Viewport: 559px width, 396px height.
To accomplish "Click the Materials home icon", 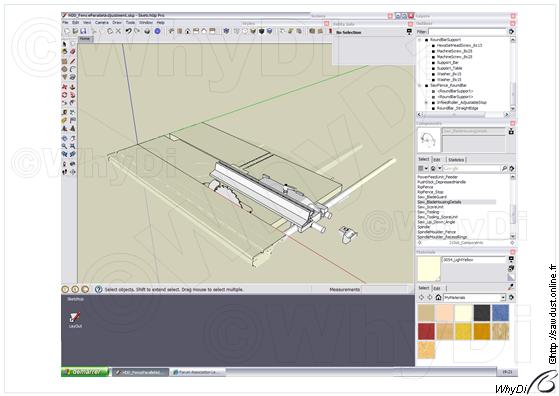I will 439,297.
